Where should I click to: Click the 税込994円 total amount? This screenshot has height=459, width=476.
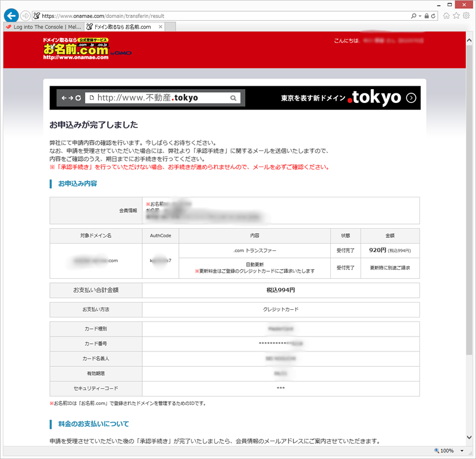tap(281, 290)
